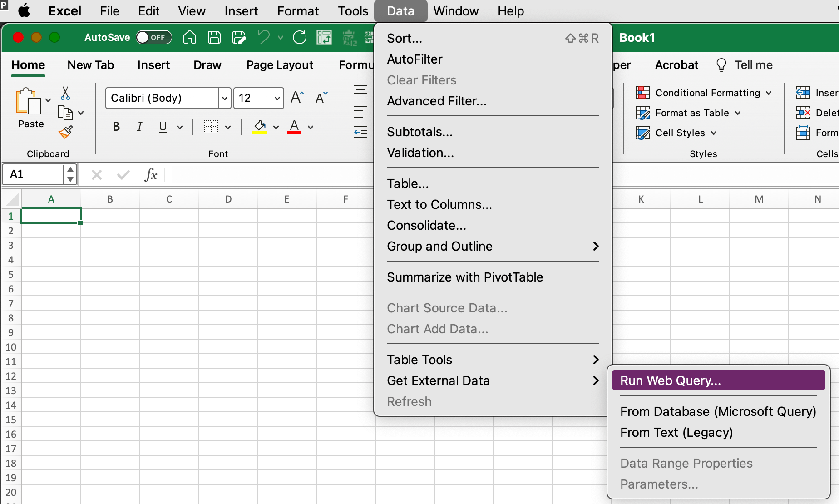
Task: Click the formula bar confirm checkmark
Action: (123, 175)
